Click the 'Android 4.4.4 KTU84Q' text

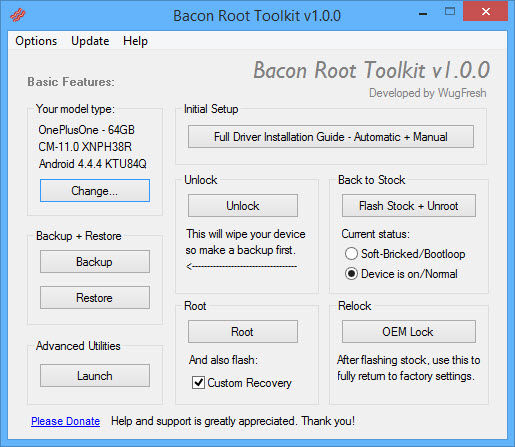pyautogui.click(x=93, y=164)
